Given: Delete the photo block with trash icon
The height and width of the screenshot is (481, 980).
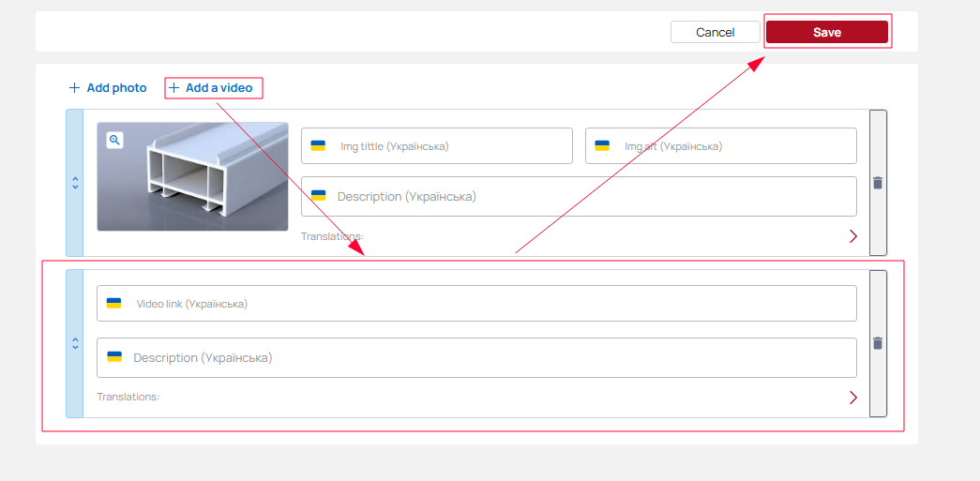Looking at the screenshot, I should (x=878, y=183).
